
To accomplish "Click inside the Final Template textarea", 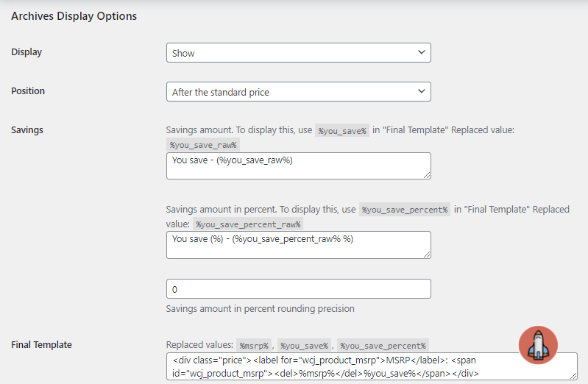I will [x=372, y=366].
